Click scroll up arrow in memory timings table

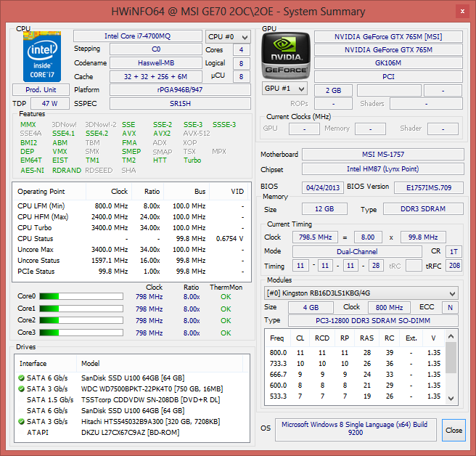tap(451, 336)
